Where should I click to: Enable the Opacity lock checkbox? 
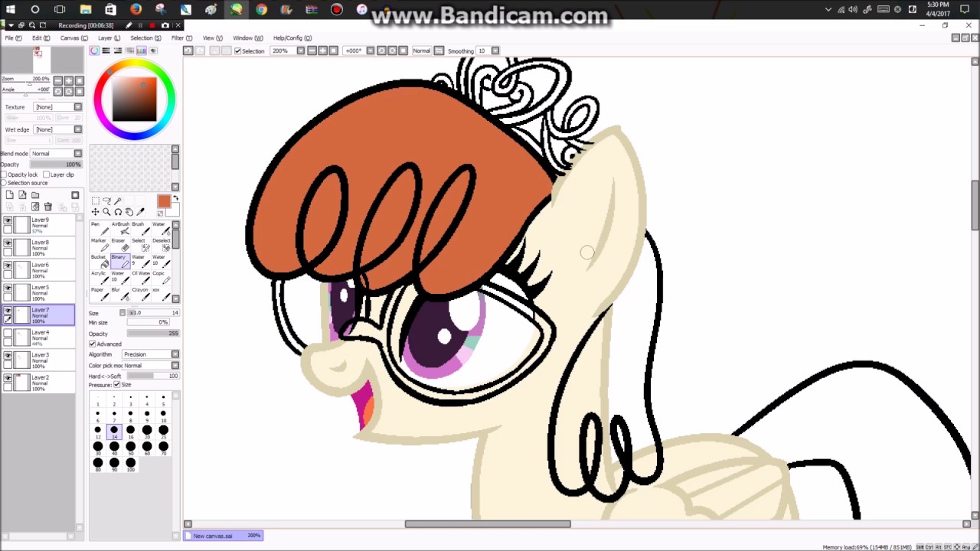pos(4,174)
